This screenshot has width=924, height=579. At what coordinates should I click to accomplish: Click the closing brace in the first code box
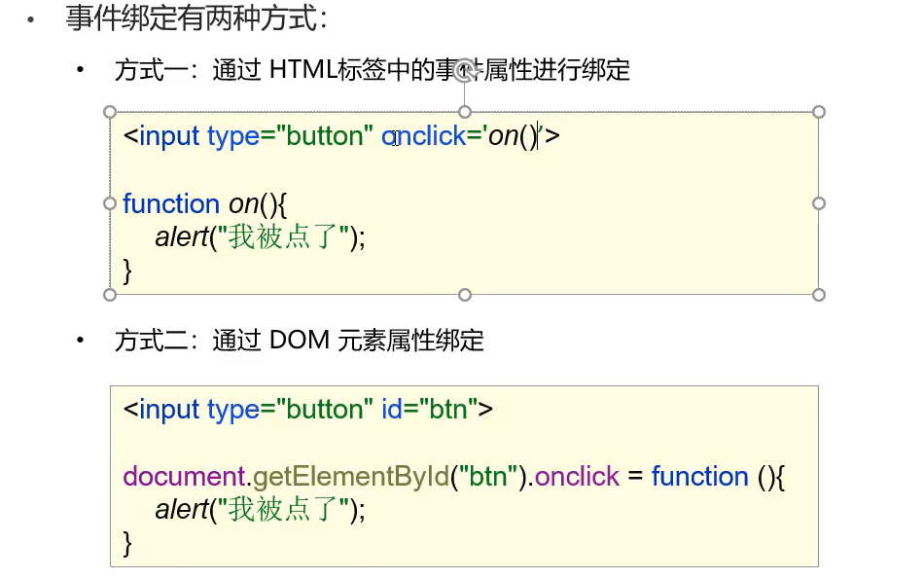click(x=127, y=270)
